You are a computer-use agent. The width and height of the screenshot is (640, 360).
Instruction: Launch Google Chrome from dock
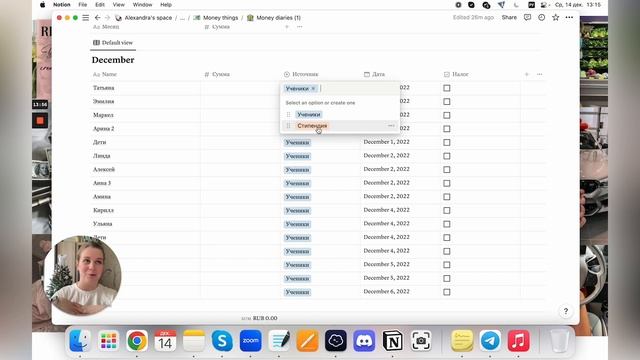click(137, 340)
